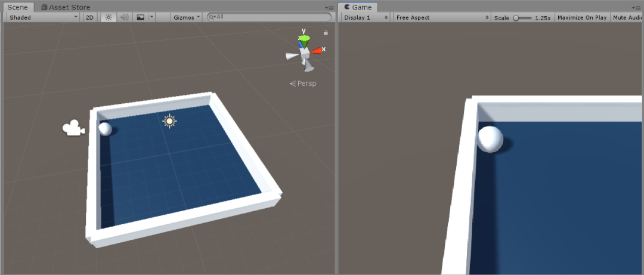Click the blue Z axis cone
This screenshot has width=644, height=275.
tap(301, 44)
